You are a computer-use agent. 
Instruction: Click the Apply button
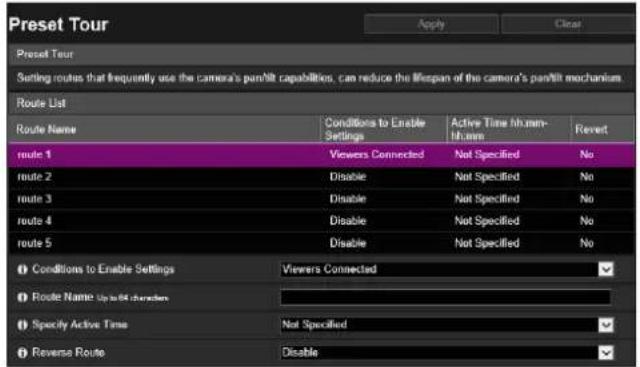click(431, 24)
